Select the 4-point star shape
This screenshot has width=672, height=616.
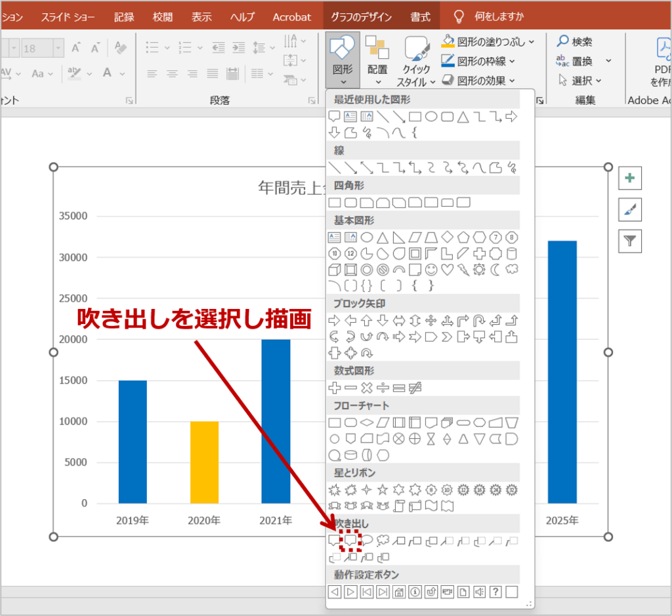click(x=366, y=489)
